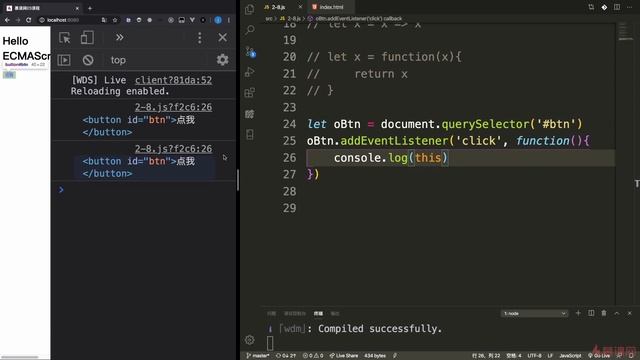Open the browser profile avatar

tap(218, 20)
